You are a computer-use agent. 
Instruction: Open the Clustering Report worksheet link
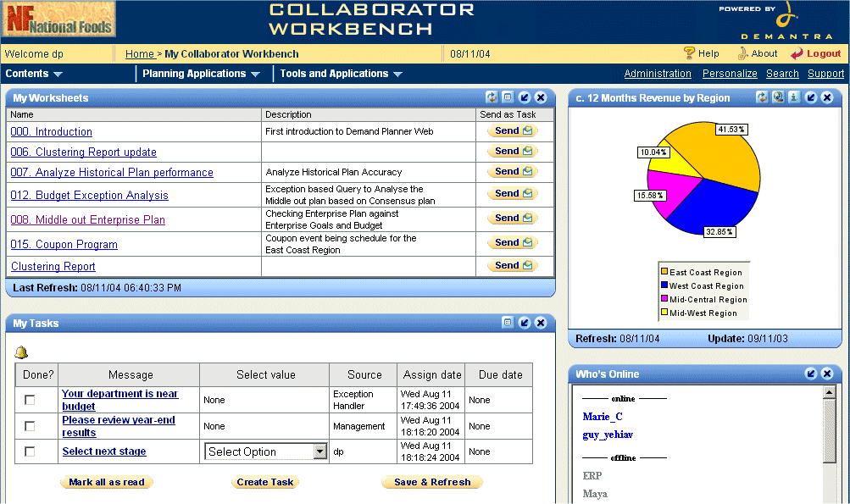53,266
